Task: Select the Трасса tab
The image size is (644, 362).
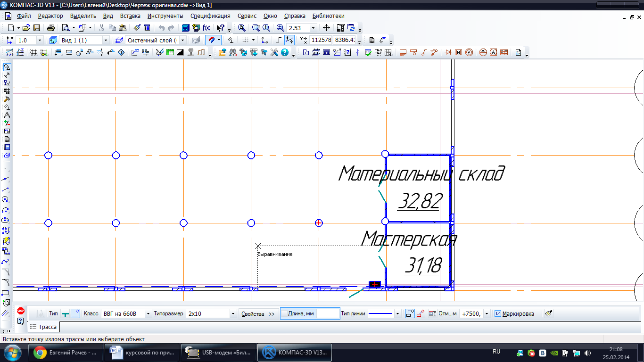Action: tap(43, 327)
